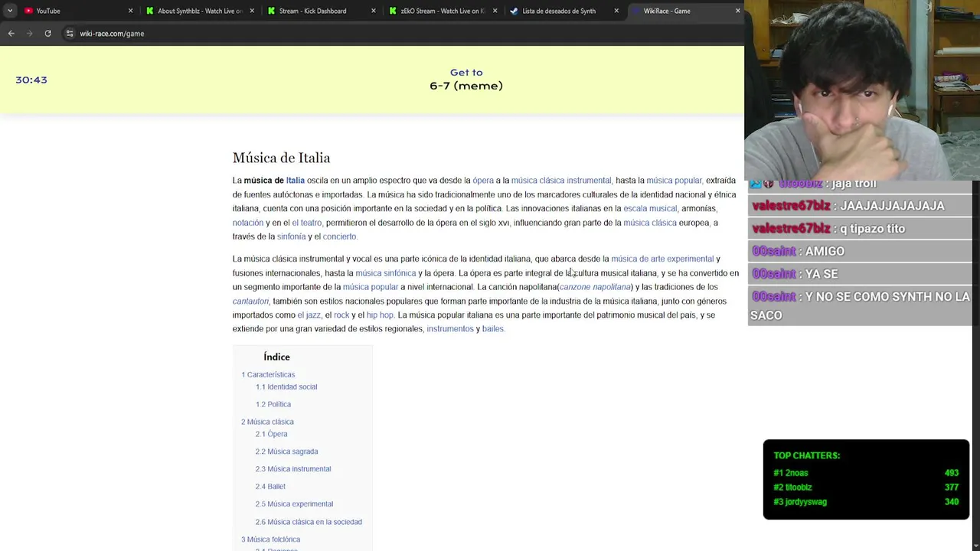Switch to zEkO Stream tab
Viewport: 980px width, 551px height.
click(443, 11)
